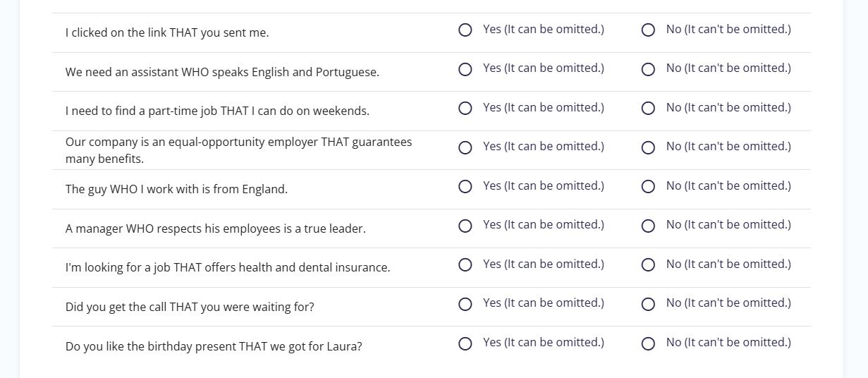The width and height of the screenshot is (868, 378).
Task: Select Yes for 'link THAT you sent me'
Action: pyautogui.click(x=465, y=30)
